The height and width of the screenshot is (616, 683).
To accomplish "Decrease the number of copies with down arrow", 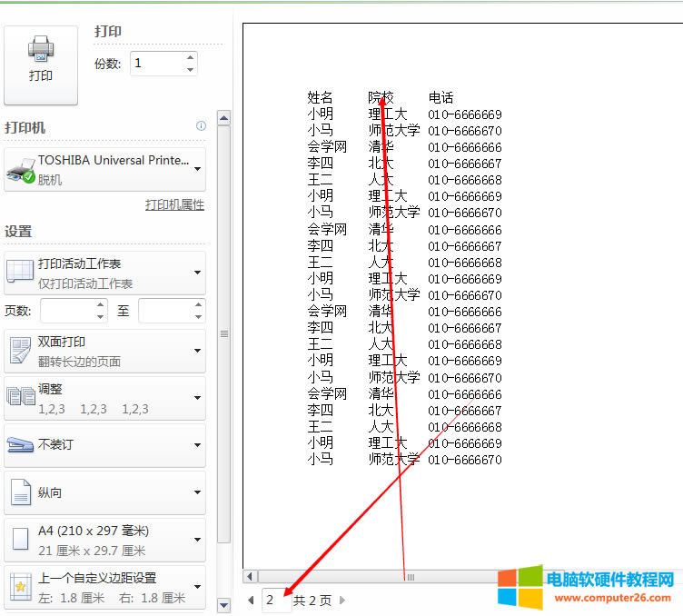I will click(x=190, y=69).
